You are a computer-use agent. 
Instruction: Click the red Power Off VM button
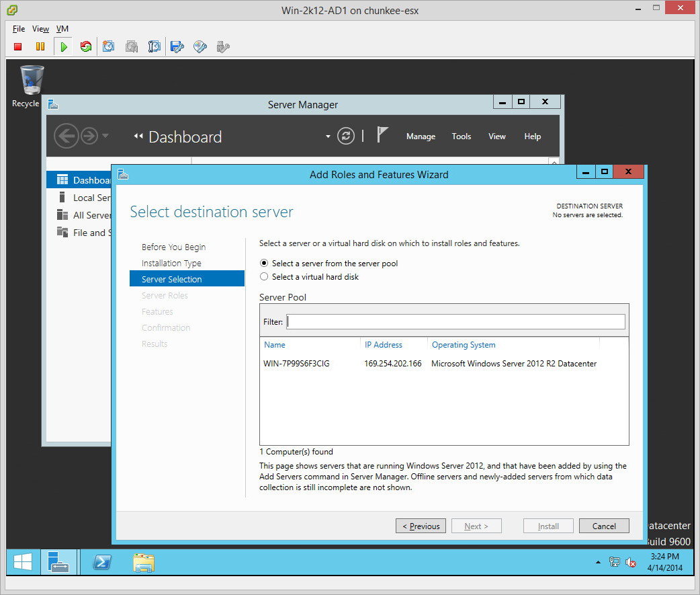pos(18,46)
